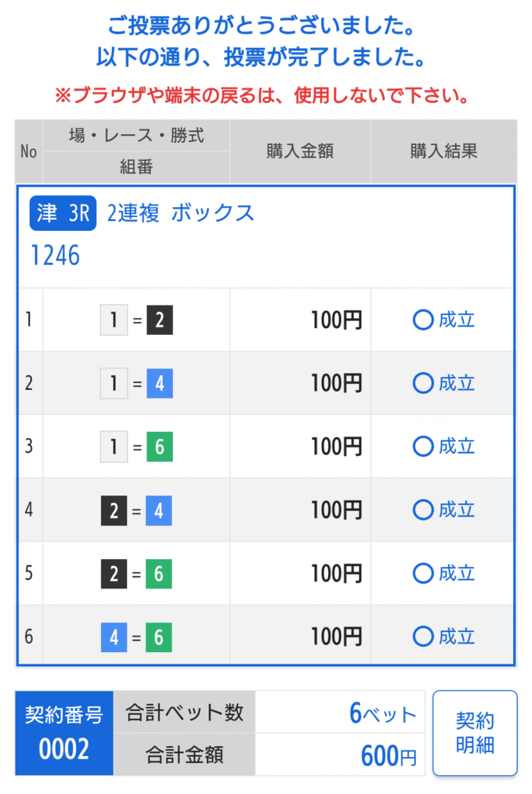This screenshot has height=794, width=532.
Task: Click blue boat 4 badge in row 2
Action: click(160, 384)
